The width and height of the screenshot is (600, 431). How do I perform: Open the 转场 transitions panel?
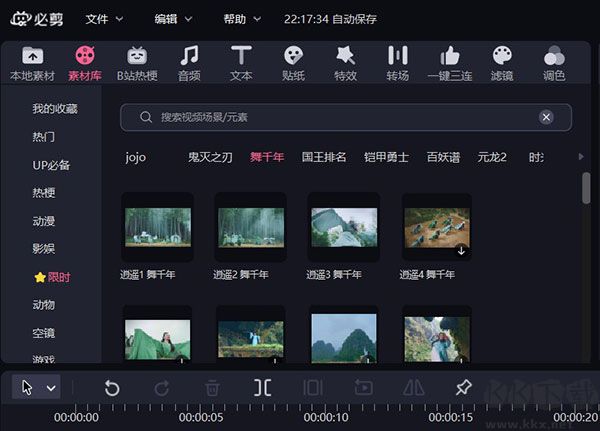click(398, 64)
